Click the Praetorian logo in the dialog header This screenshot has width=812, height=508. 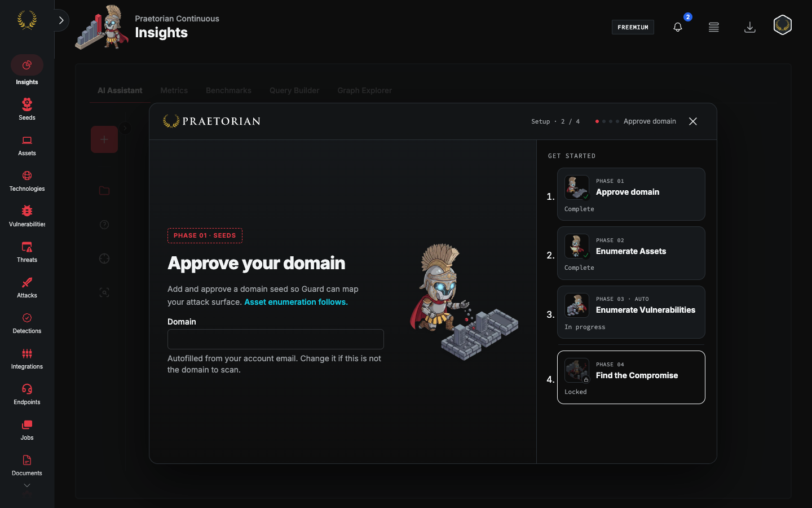[x=211, y=121]
